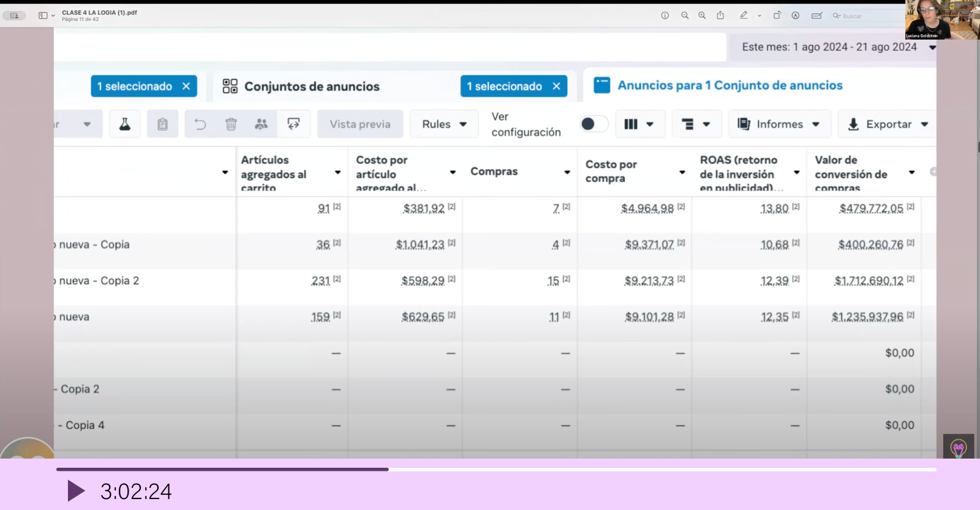980x510 pixels.
Task: Click the undo arrow icon
Action: pyautogui.click(x=200, y=124)
